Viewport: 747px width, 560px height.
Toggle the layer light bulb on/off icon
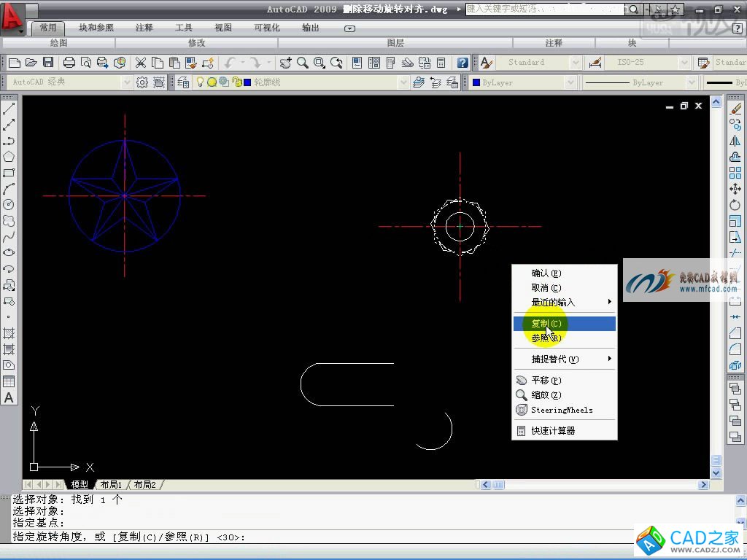click(x=200, y=82)
